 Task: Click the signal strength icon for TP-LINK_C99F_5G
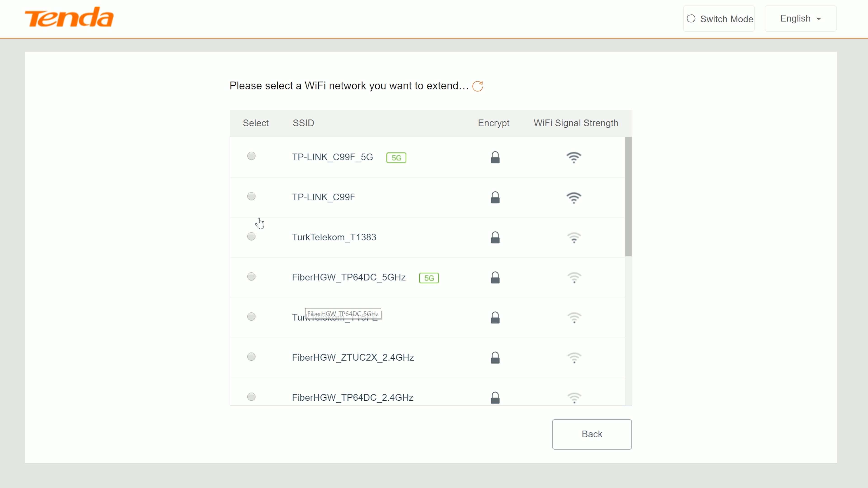(x=574, y=157)
